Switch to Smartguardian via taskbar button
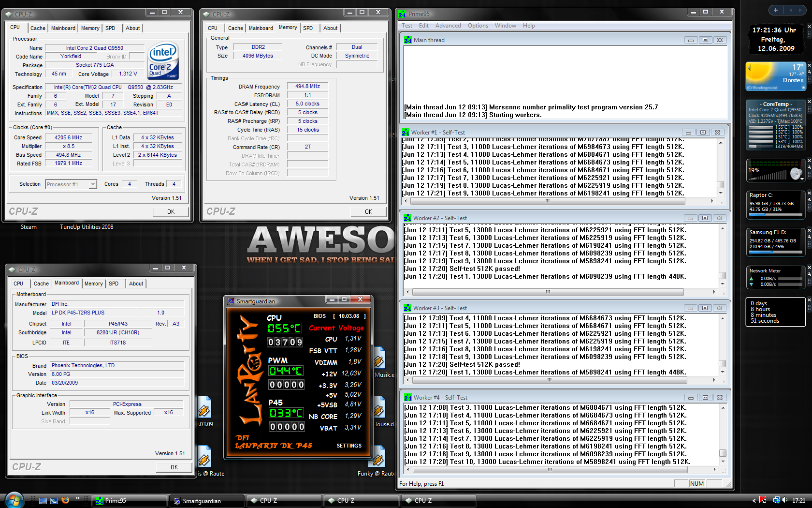812x508 pixels. click(207, 501)
